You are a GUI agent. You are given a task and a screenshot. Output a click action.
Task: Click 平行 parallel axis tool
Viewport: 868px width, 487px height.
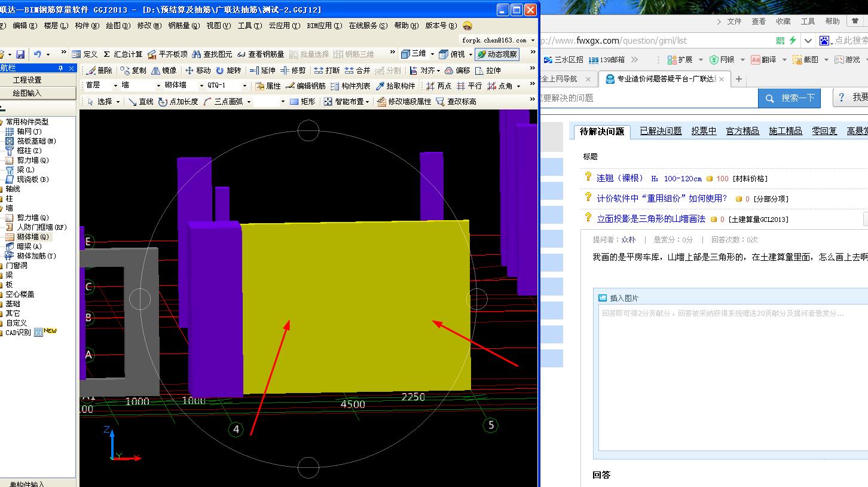tap(469, 86)
